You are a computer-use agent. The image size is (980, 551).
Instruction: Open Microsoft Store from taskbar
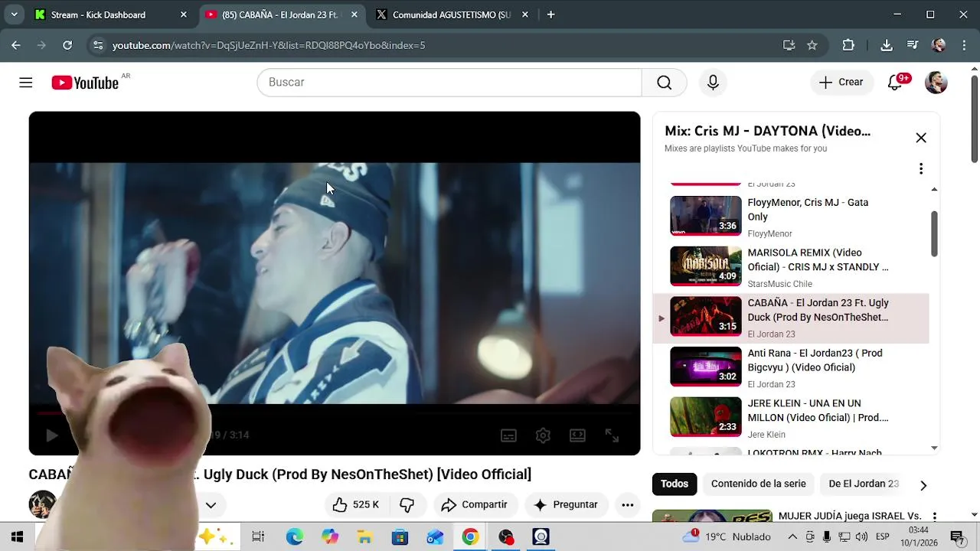400,537
